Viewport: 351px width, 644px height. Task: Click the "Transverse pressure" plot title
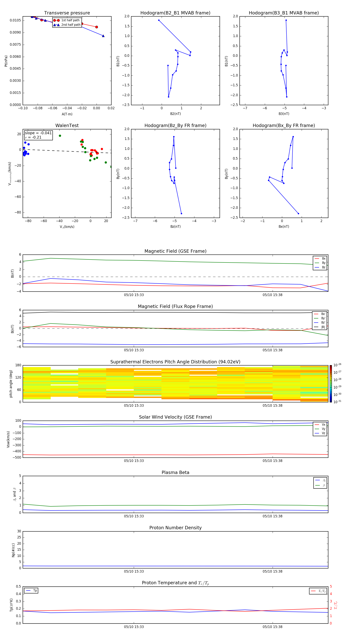click(67, 13)
